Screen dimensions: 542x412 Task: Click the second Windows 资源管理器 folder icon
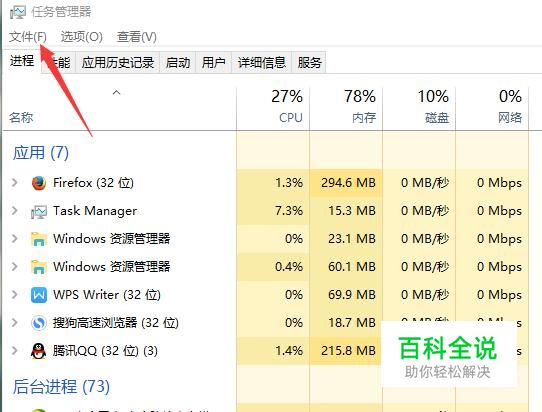39,267
